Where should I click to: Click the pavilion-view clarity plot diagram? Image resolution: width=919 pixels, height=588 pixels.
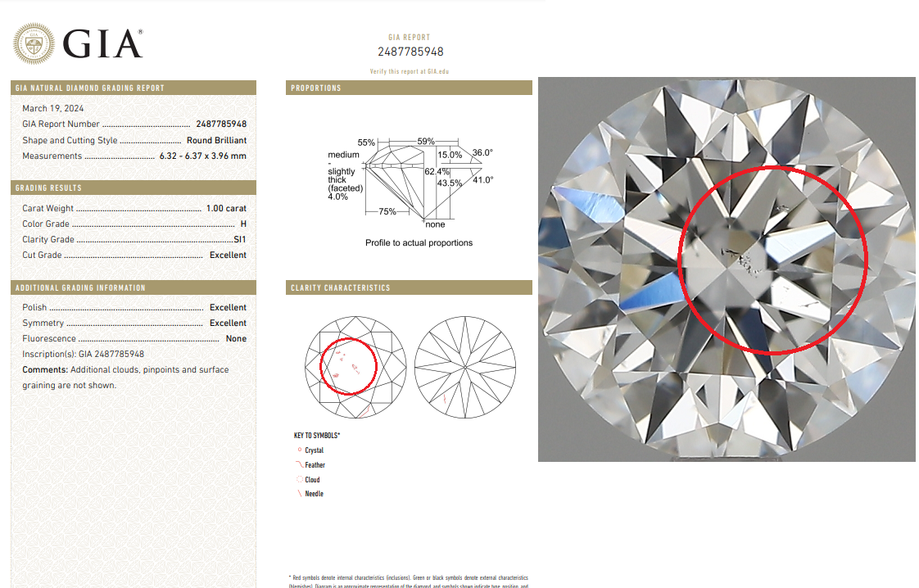(x=465, y=367)
